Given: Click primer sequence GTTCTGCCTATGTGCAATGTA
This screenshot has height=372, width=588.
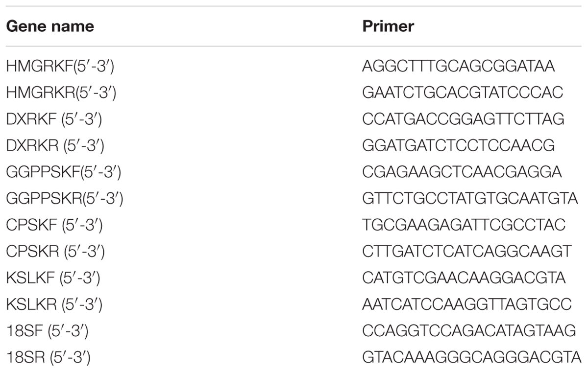Looking at the screenshot, I should 470,198.
